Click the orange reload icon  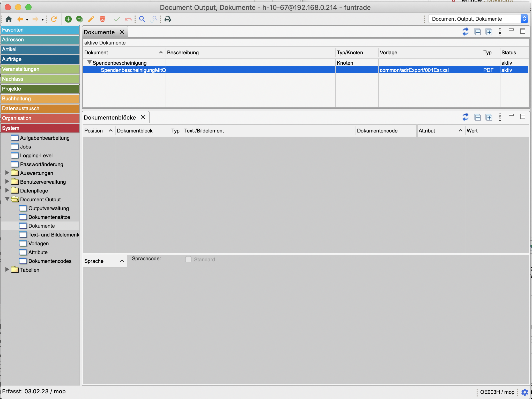[54, 19]
